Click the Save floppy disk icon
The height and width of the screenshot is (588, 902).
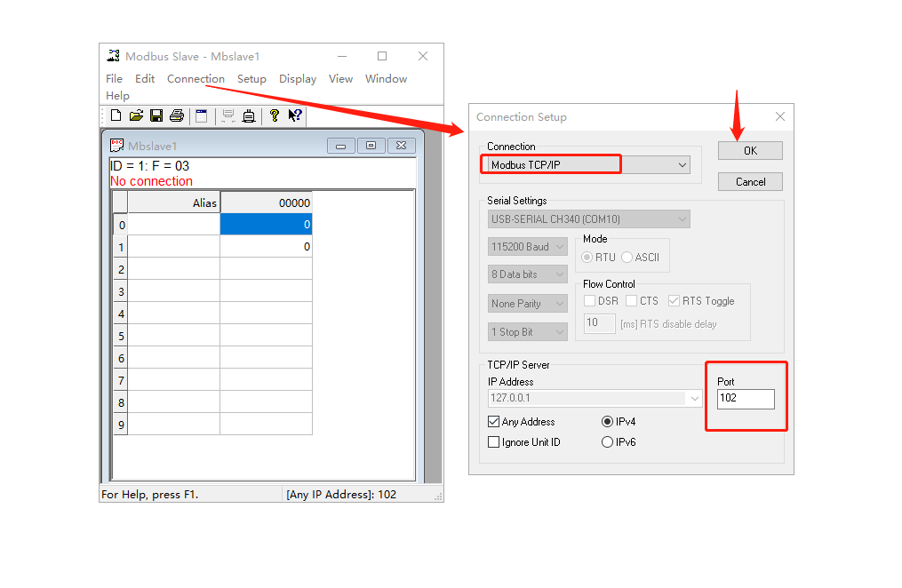click(x=156, y=115)
